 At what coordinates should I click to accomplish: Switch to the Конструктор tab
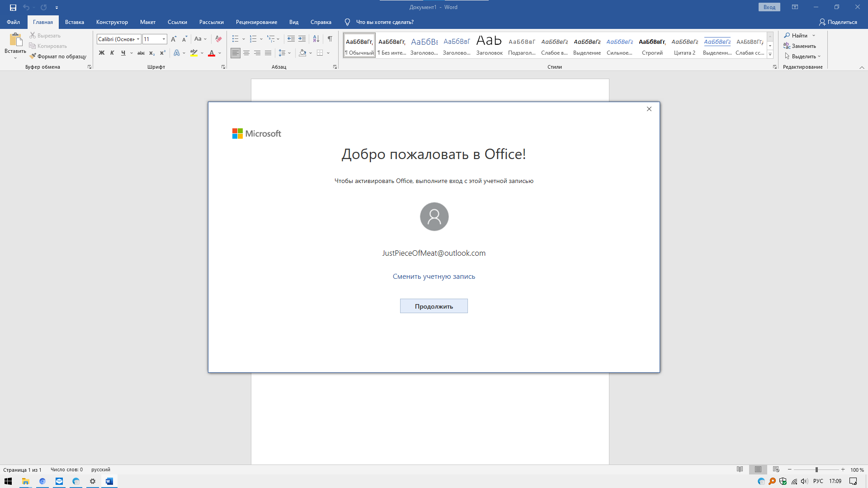[112, 22]
